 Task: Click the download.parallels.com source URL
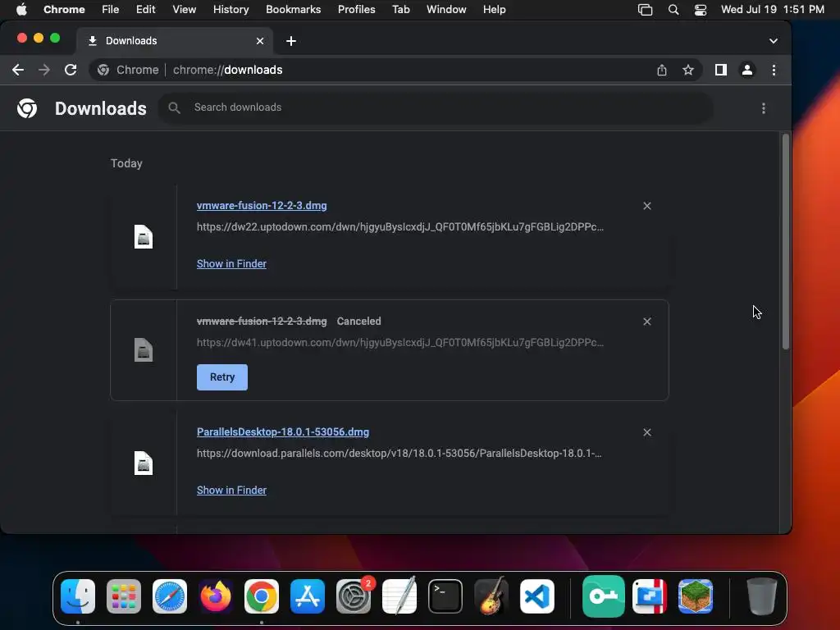point(399,453)
